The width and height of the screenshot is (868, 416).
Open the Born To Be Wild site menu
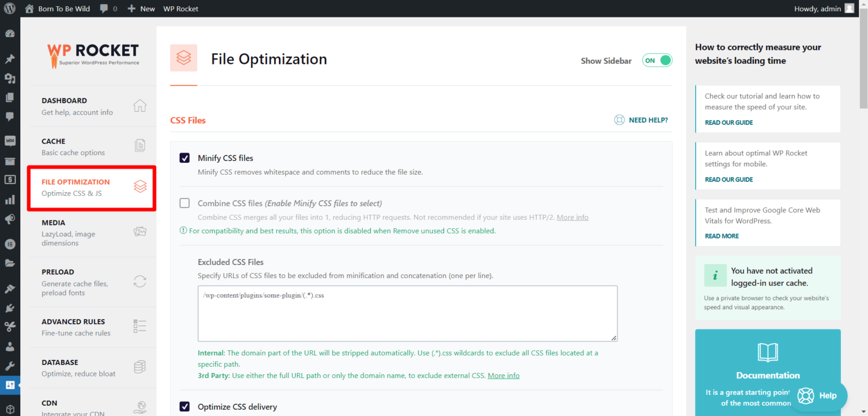click(x=64, y=8)
